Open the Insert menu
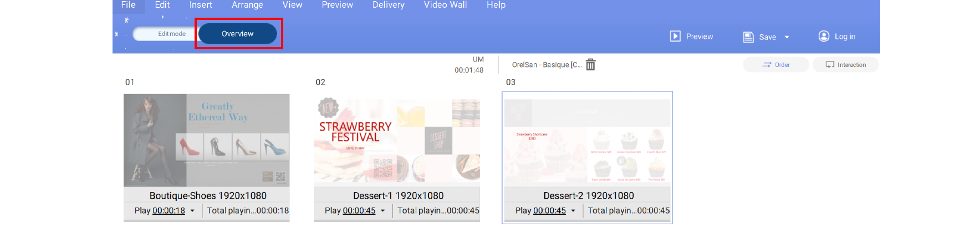The width and height of the screenshot is (980, 228). (x=201, y=5)
